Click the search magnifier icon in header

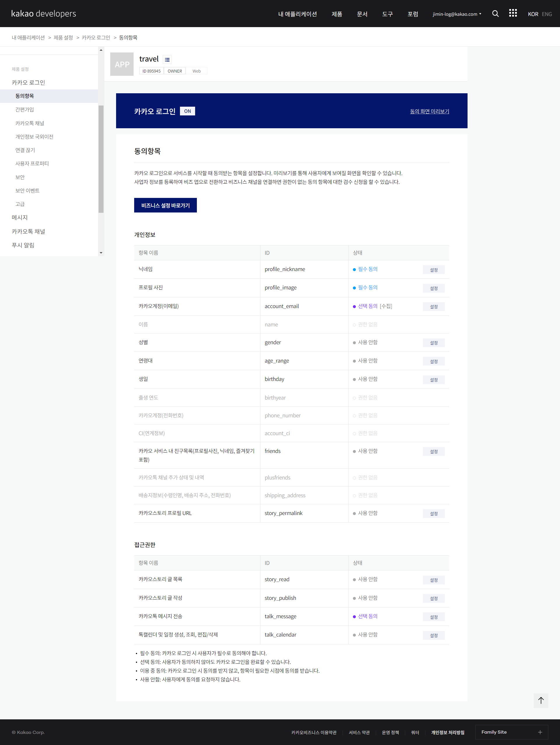pos(495,13)
